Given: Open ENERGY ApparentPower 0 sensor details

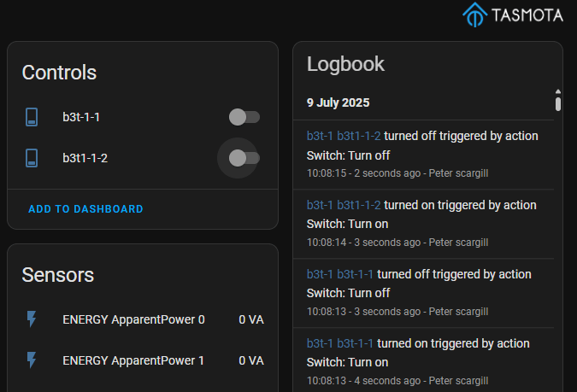Looking at the screenshot, I should click(134, 319).
